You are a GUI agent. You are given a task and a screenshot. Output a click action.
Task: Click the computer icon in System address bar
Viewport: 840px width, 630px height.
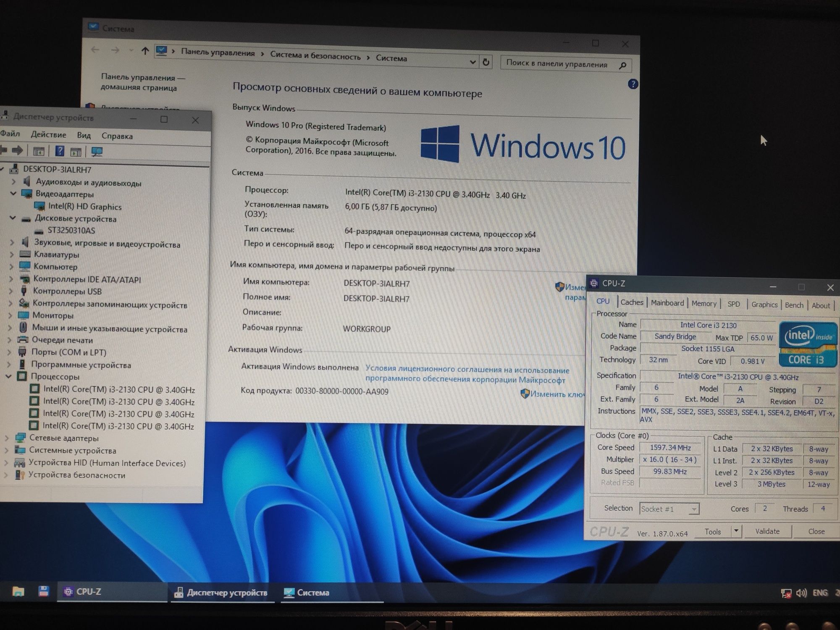161,51
